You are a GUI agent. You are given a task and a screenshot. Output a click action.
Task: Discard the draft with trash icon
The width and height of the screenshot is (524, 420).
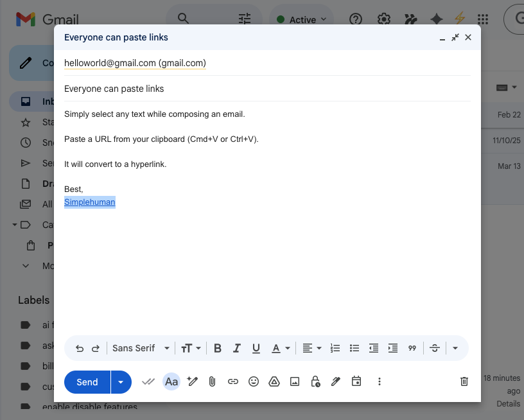[x=464, y=381]
